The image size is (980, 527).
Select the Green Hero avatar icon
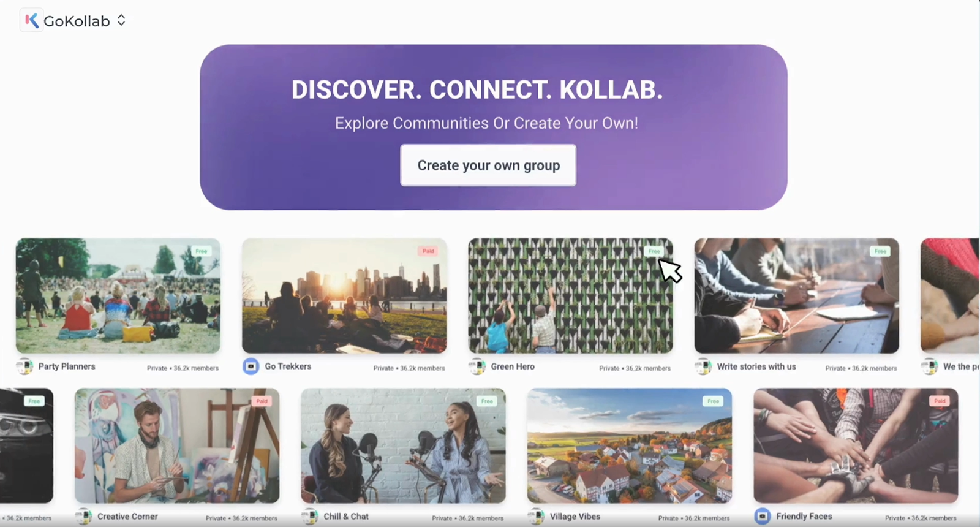(x=477, y=366)
